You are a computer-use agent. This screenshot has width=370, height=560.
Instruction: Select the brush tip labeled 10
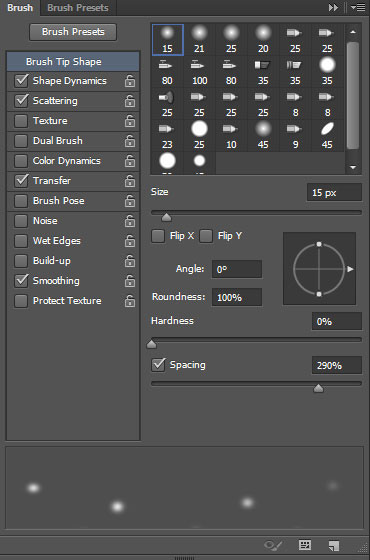tap(231, 136)
